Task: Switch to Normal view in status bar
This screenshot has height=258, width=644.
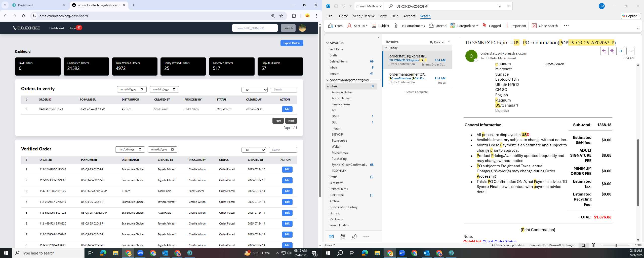Action: 583,245
